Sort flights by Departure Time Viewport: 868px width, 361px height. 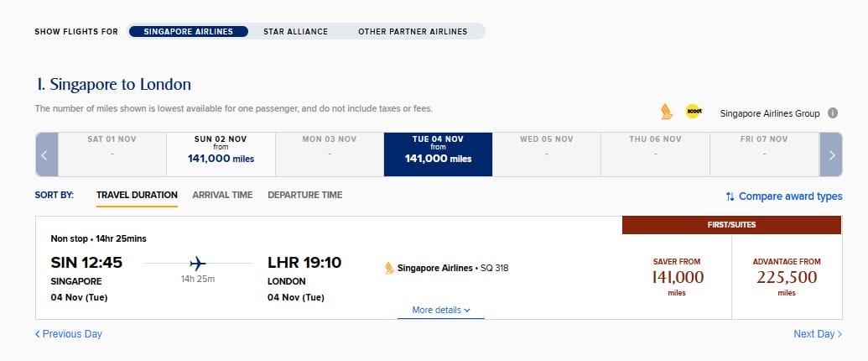point(304,195)
